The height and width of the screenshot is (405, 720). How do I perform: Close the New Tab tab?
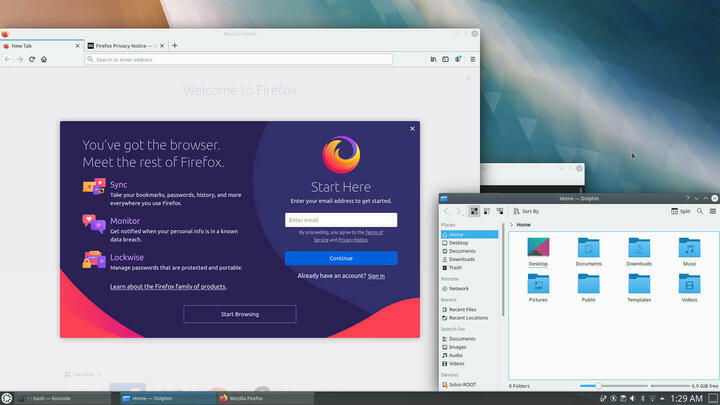77,46
